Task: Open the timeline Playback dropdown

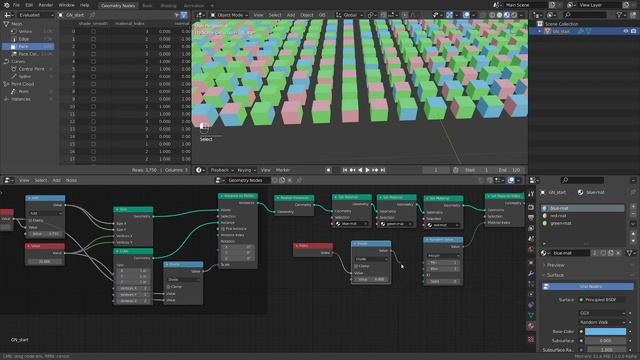Action: pos(222,170)
